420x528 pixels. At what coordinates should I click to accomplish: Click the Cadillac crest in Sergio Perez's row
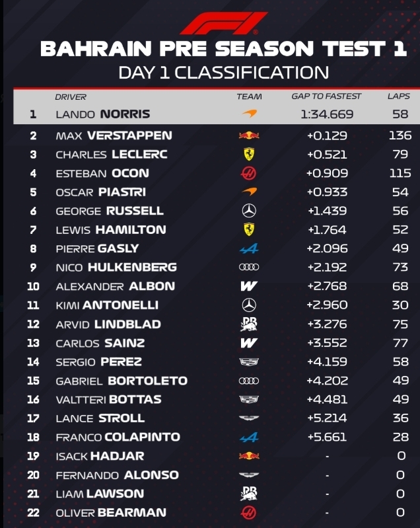click(249, 361)
